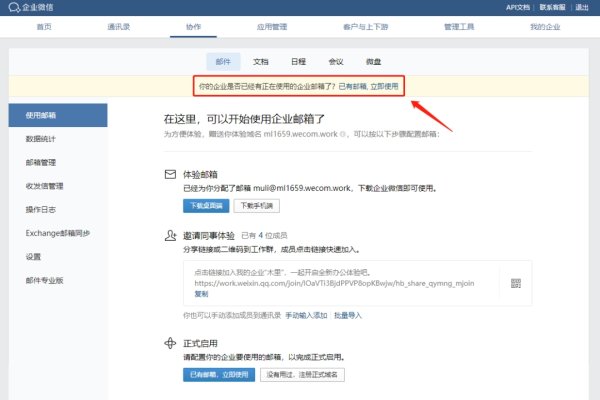Open 设置 in the sidebar

click(33, 257)
